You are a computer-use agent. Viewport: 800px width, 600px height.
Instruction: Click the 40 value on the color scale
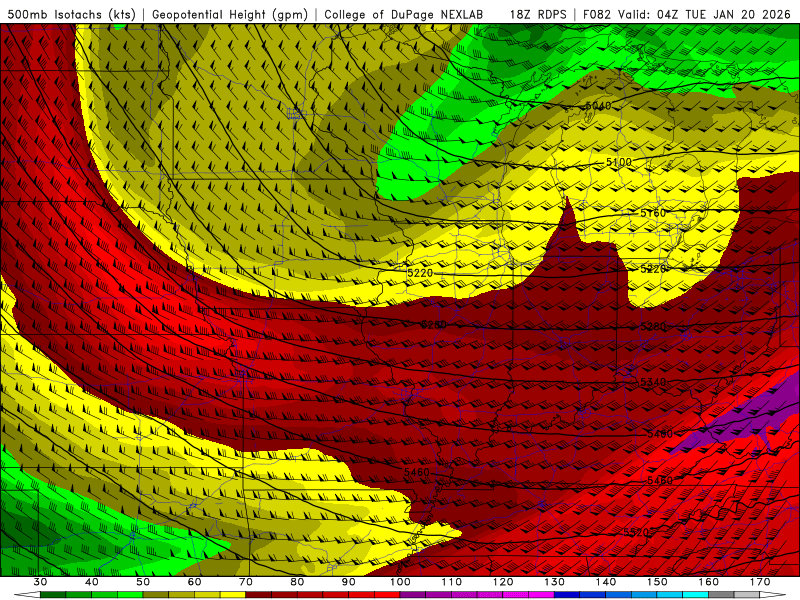click(x=92, y=582)
